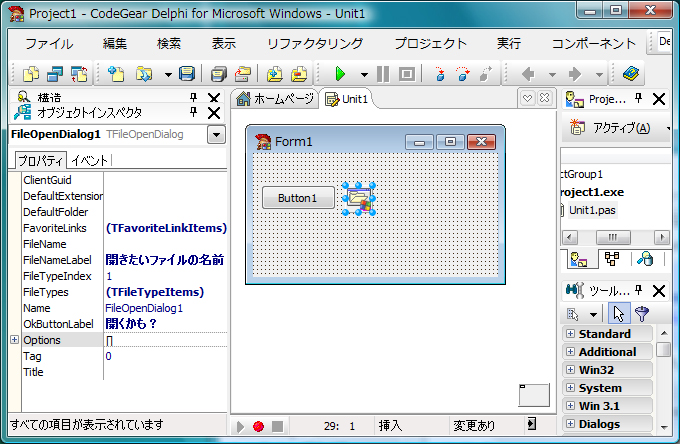Click the Toggle Form/Unit toolbar icon
The width and height of the screenshot is (680, 444).
pos(79,74)
